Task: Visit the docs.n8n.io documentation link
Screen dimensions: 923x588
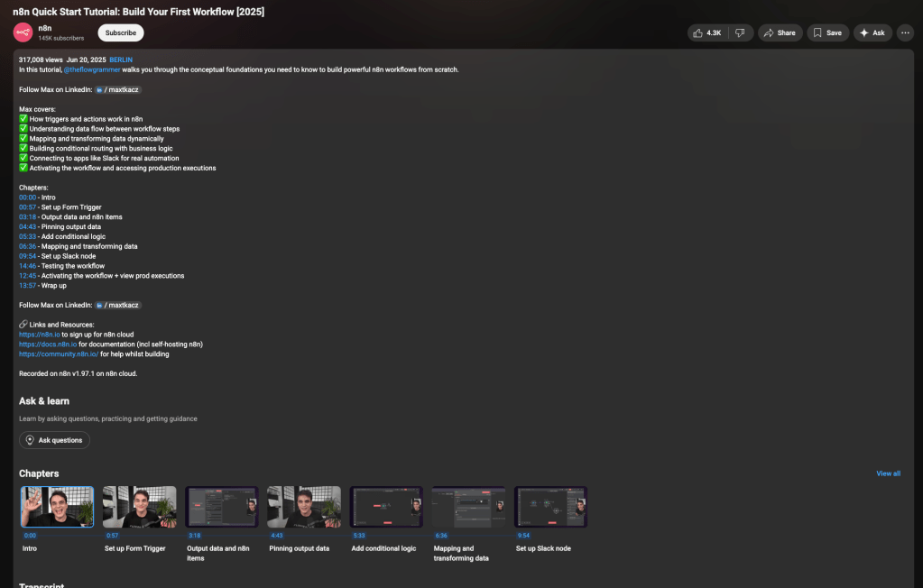Action: click(48, 345)
